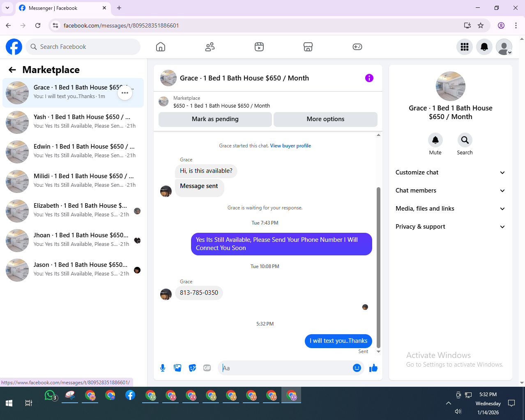
Task: Attach a photo file icon
Action: pos(177,368)
